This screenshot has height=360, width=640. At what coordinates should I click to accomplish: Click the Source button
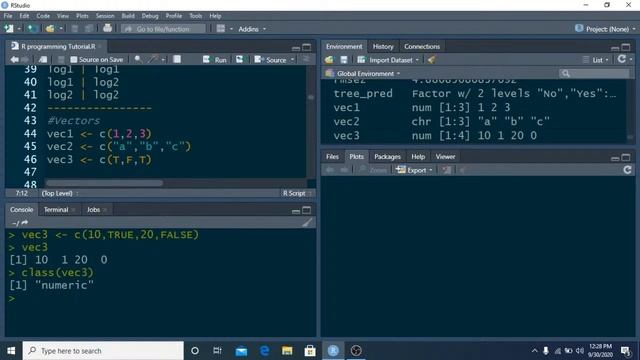click(x=271, y=60)
